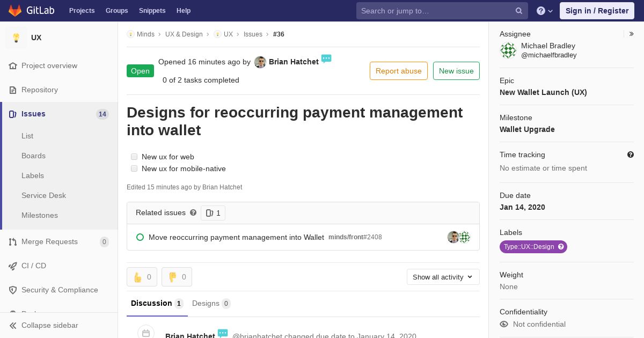Click the Collapse sidebar double-arrow icon
Viewport: 644px width, 338px height.
pyautogui.click(x=13, y=325)
